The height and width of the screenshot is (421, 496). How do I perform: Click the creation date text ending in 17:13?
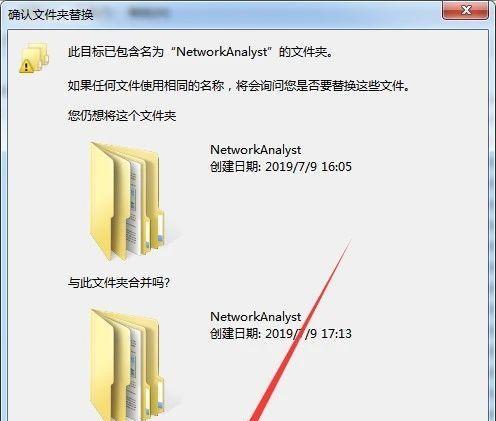coord(281,333)
